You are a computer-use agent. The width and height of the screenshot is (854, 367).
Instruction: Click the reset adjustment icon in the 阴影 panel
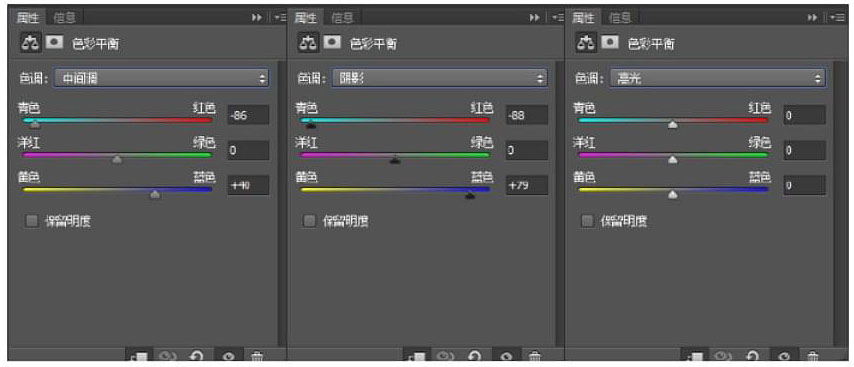pyautogui.click(x=474, y=357)
